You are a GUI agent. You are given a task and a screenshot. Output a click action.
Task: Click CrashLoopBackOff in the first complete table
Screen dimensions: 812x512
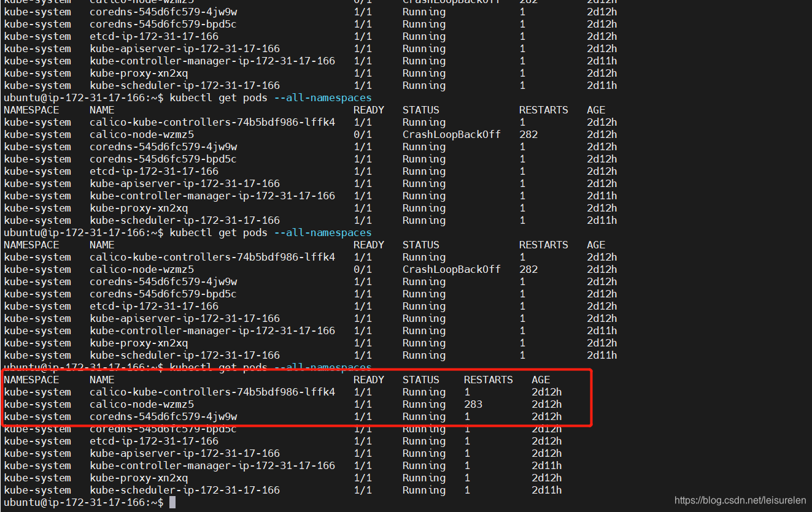pos(452,134)
